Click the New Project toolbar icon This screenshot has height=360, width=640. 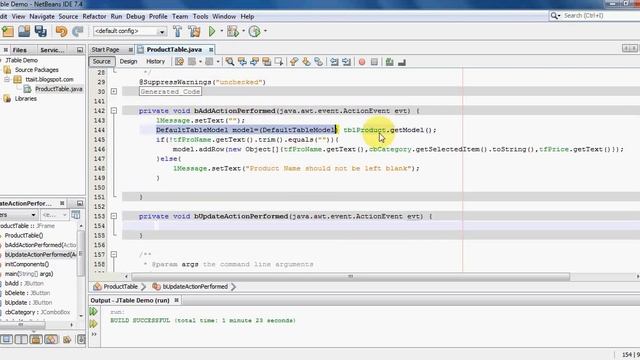(8, 31)
